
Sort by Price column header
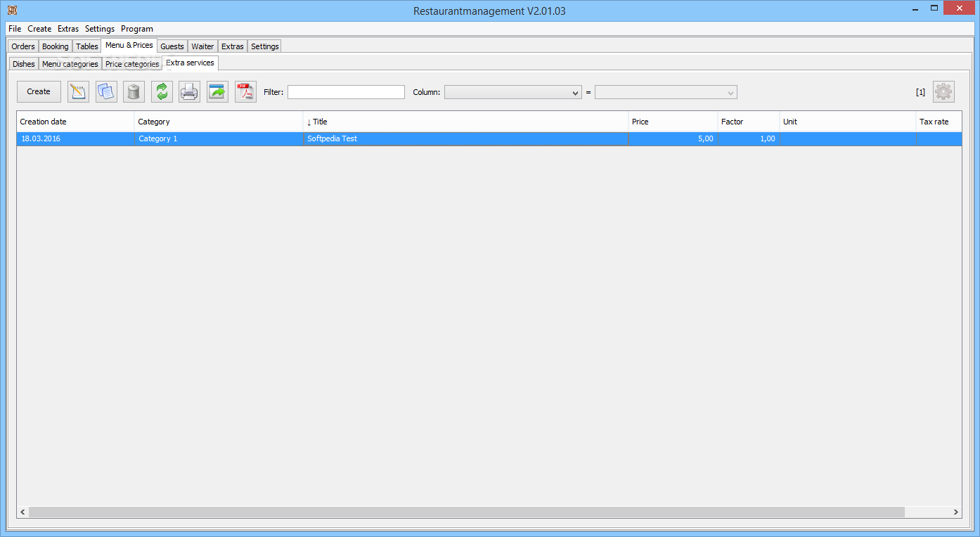[673, 122]
